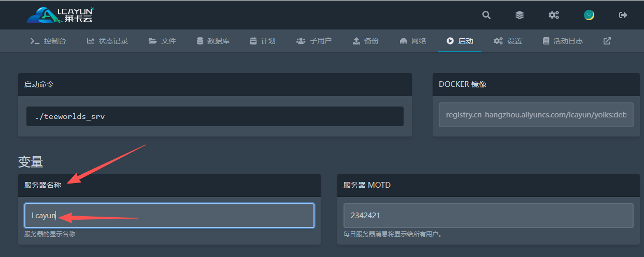Open the 计划 schedules tab
Image resolution: width=644 pixels, height=257 pixels.
pyautogui.click(x=263, y=41)
